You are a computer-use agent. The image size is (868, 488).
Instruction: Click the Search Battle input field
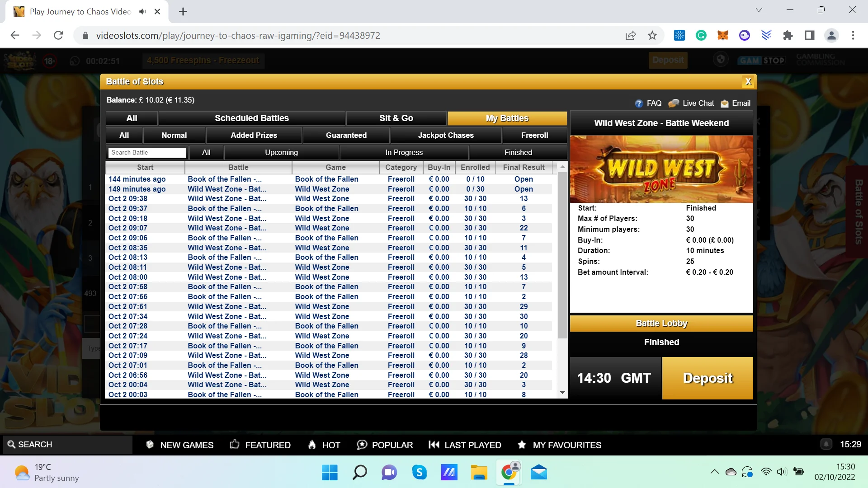[147, 153]
